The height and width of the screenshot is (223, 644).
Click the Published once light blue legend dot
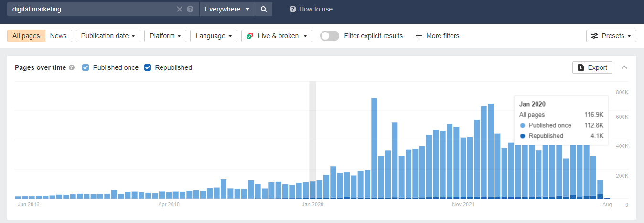point(522,125)
